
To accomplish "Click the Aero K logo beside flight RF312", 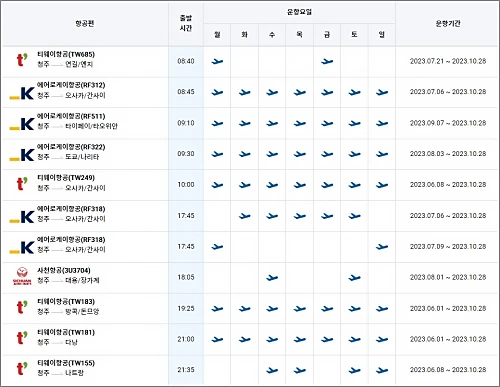I will coord(22,93).
